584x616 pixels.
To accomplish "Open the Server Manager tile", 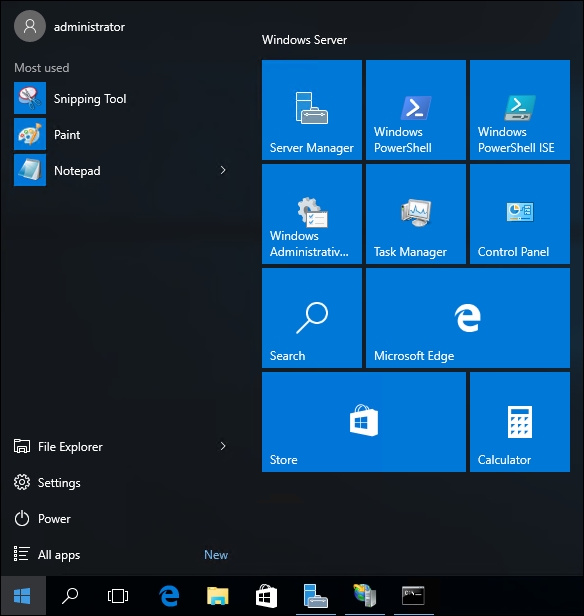I will (x=311, y=110).
